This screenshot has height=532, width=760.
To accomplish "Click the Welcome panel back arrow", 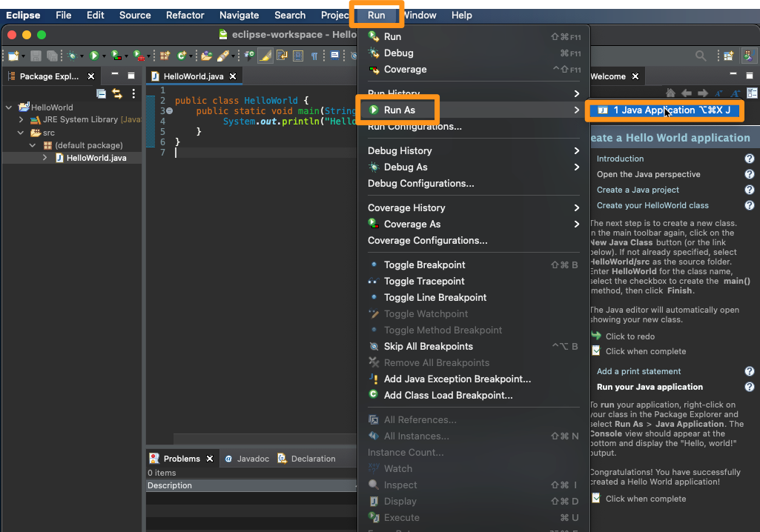I will pyautogui.click(x=687, y=93).
